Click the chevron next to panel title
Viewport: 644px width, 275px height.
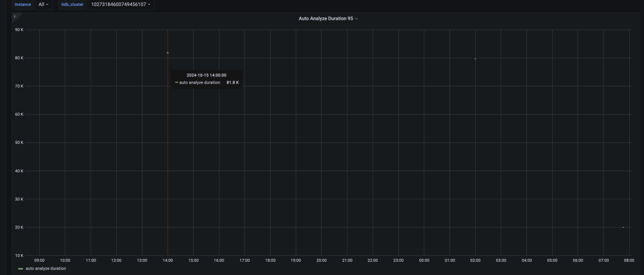point(357,19)
